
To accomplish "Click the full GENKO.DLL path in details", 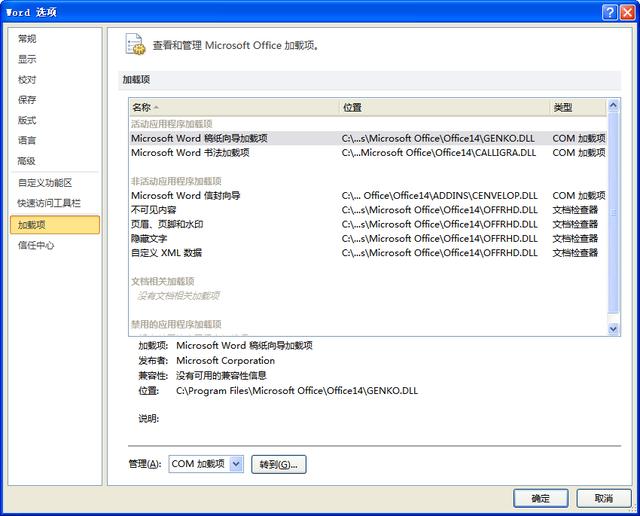I will click(x=297, y=391).
